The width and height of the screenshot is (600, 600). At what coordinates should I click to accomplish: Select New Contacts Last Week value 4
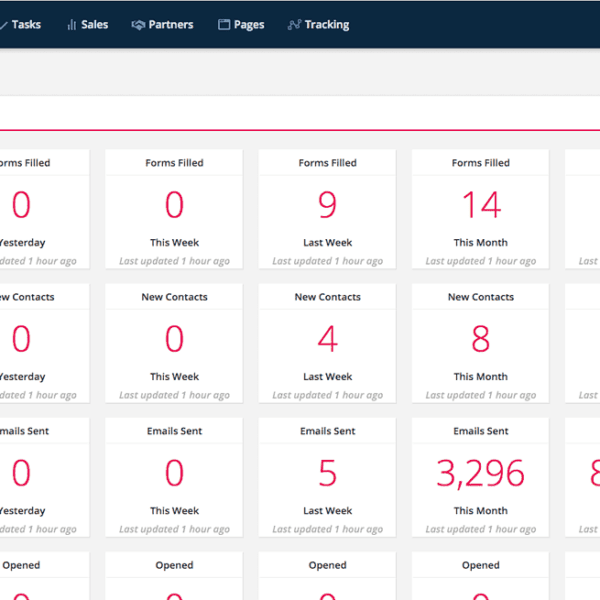[x=328, y=339]
